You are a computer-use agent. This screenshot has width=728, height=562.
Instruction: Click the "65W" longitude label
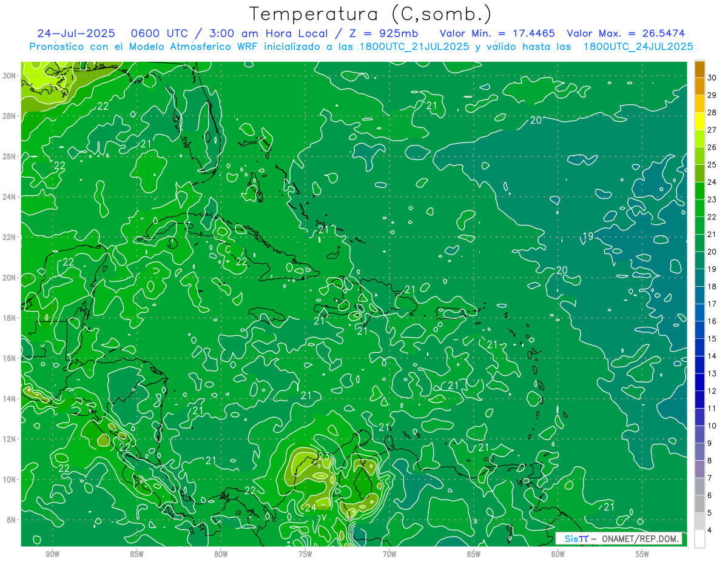pos(474,555)
